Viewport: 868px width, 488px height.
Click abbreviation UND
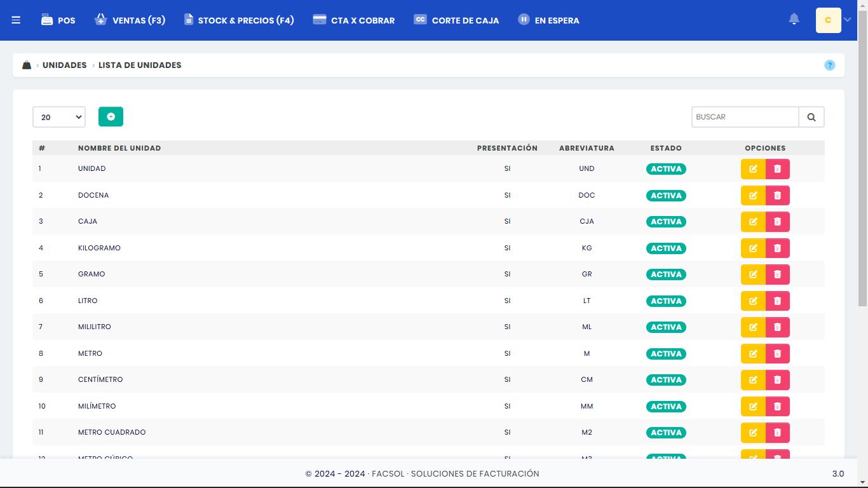(x=587, y=168)
